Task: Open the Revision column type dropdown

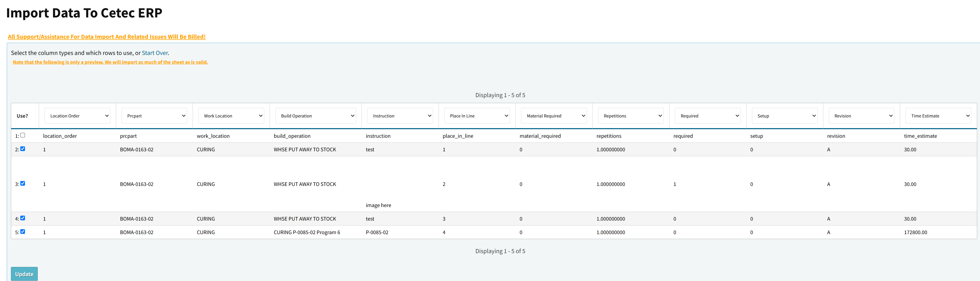Action: tap(861, 116)
